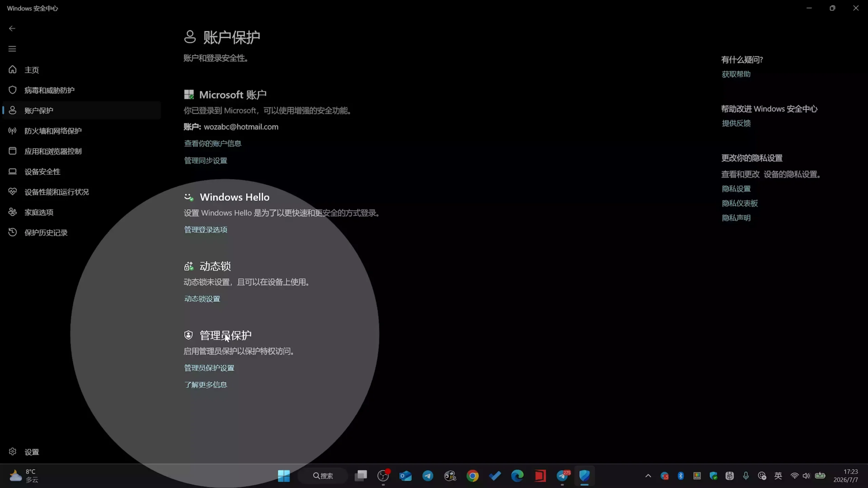868x488 pixels.
Task: Select 账户保护 in the sidebar
Action: [x=81, y=110]
